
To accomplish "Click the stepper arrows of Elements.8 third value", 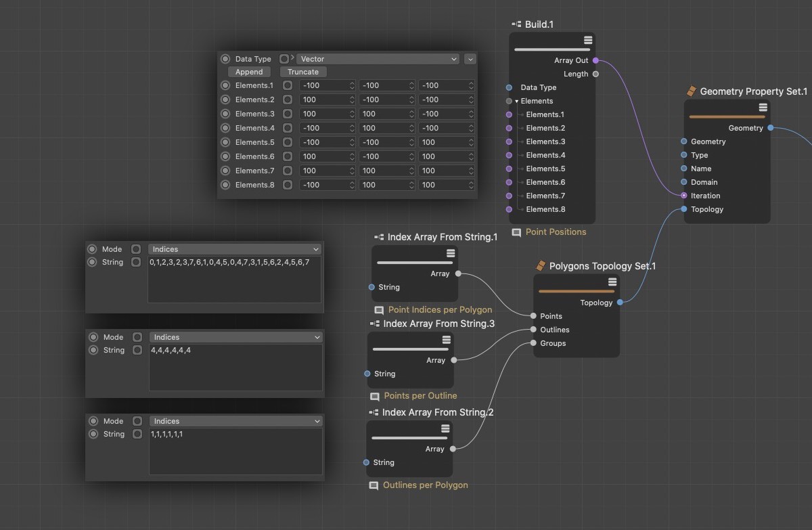I will [470, 185].
